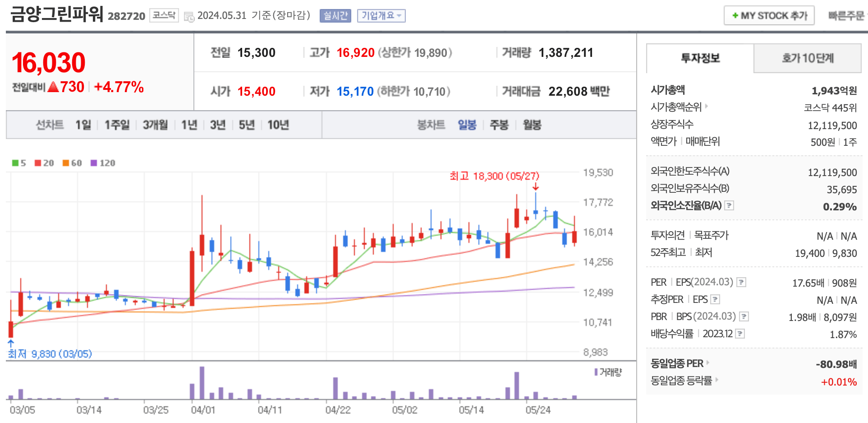Click the 외국인소진율 value 0.29%
Screen dimensions: 868x423
pyautogui.click(x=840, y=207)
